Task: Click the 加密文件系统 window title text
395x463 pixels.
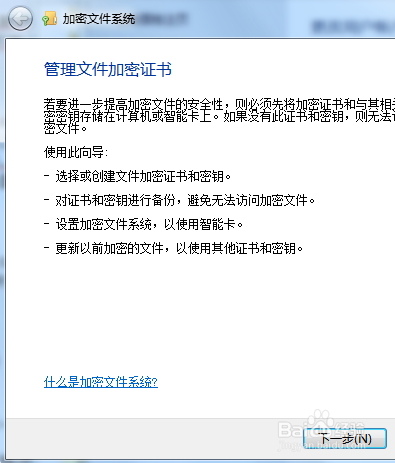Action: pos(99,19)
